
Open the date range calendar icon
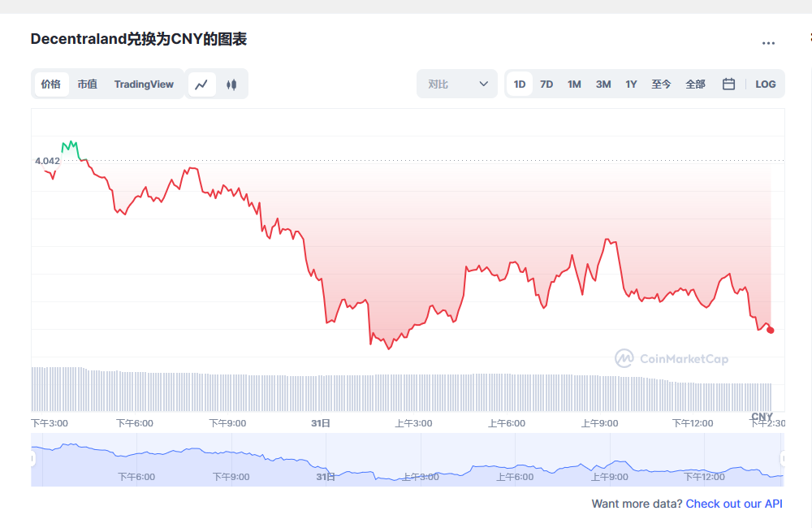click(728, 84)
